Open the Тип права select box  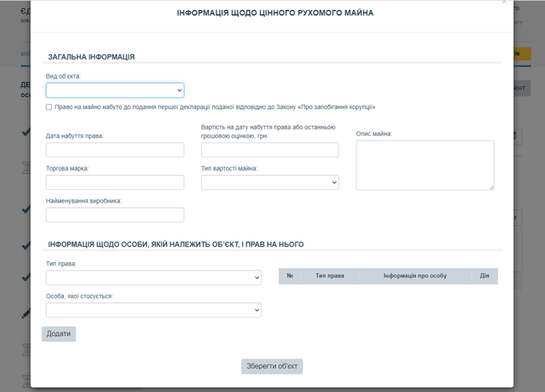[153, 277]
